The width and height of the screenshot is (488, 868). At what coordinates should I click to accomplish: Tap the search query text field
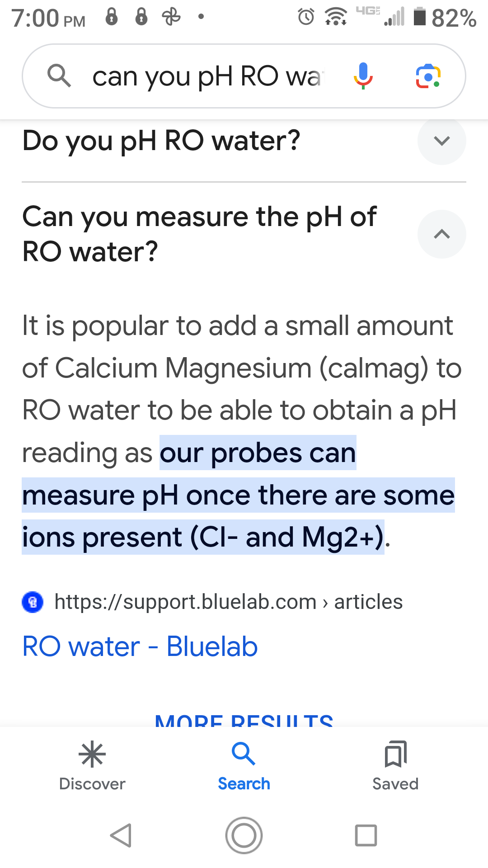click(208, 75)
